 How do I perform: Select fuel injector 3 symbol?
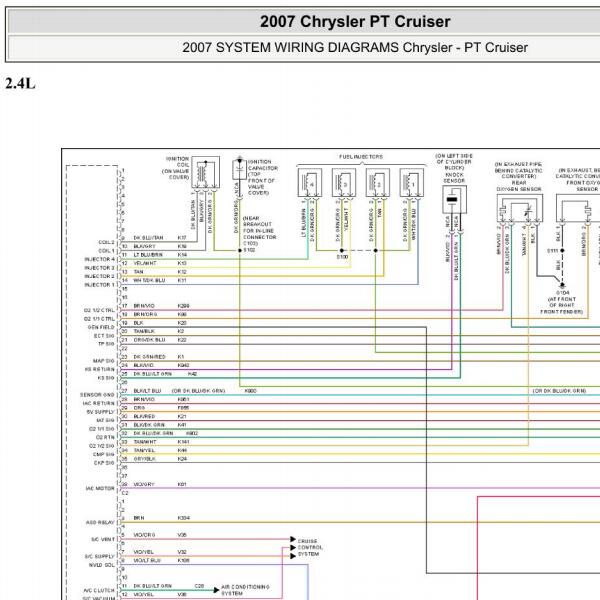(x=344, y=183)
